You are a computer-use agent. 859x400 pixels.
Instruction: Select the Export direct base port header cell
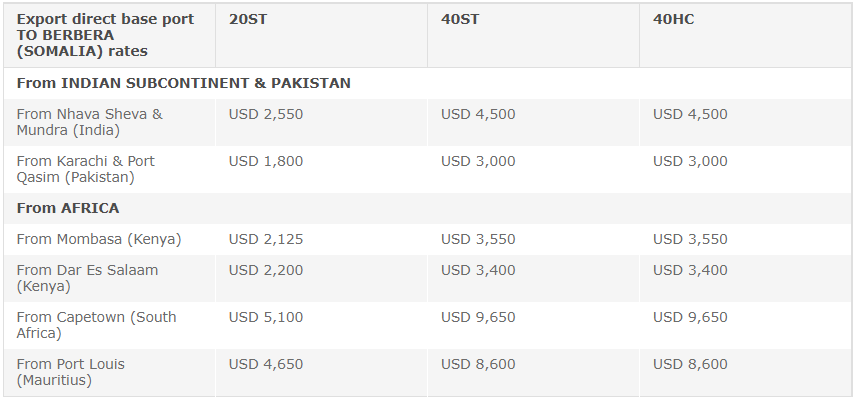[x=105, y=35]
